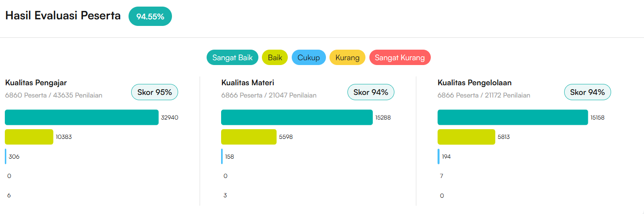Click the Hasil Evaluasi Peserta title
The image size is (644, 214).
pos(63,16)
